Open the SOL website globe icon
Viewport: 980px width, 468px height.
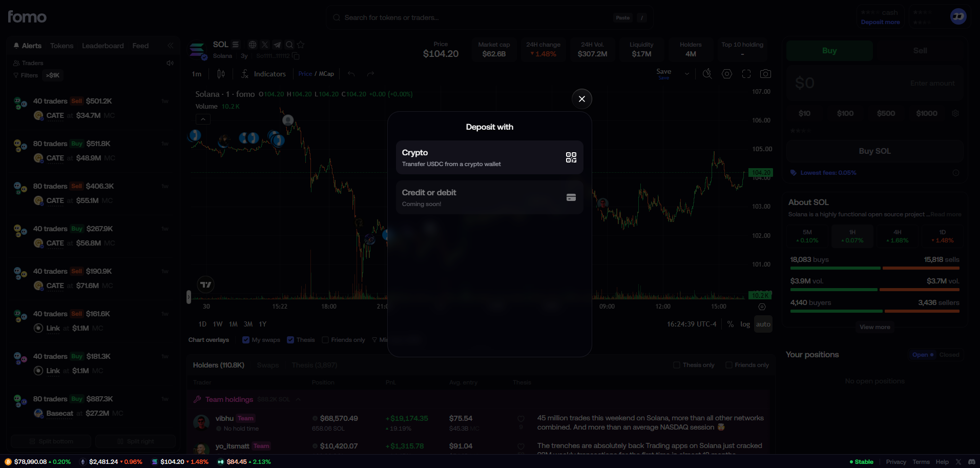point(252,45)
